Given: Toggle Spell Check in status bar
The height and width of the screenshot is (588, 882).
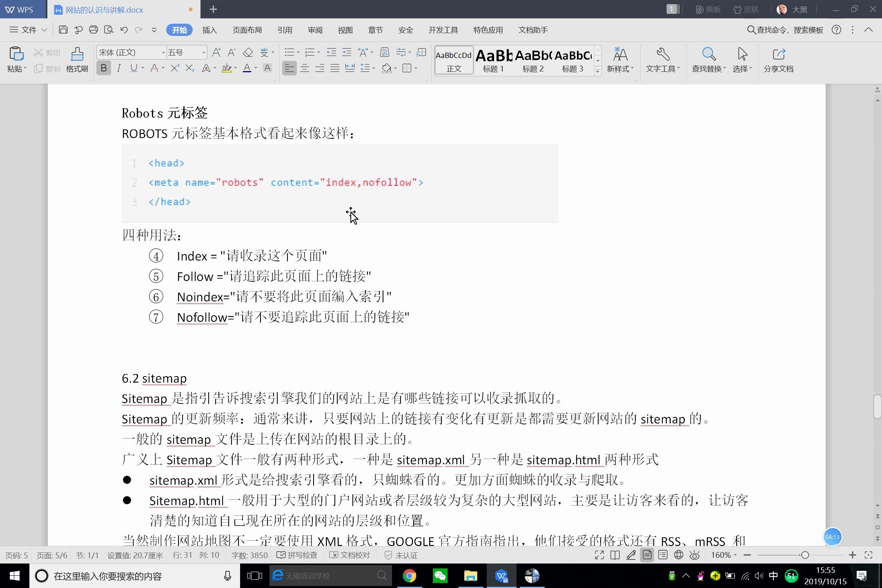Looking at the screenshot, I should pos(297,555).
